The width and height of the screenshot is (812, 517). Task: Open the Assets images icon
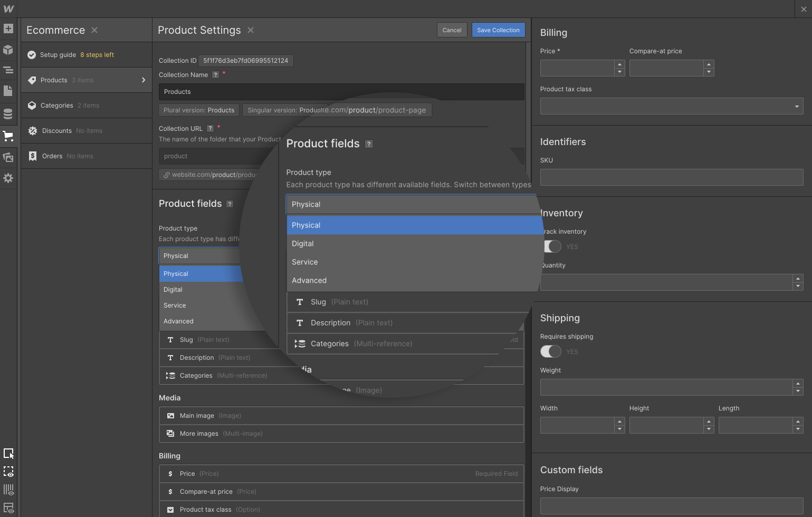[x=8, y=157]
